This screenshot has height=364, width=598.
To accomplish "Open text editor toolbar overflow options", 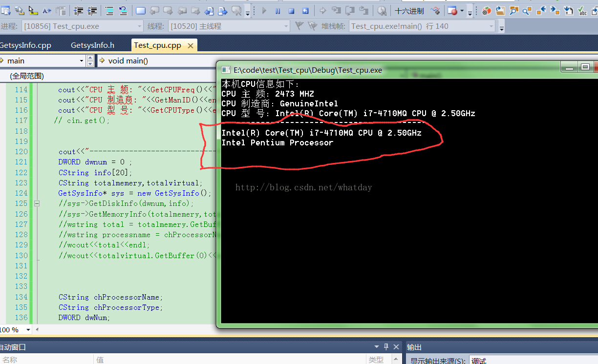I will tap(248, 13).
